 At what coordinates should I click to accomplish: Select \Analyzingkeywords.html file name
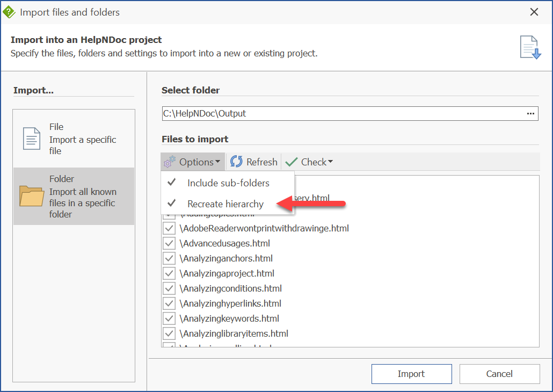point(229,318)
